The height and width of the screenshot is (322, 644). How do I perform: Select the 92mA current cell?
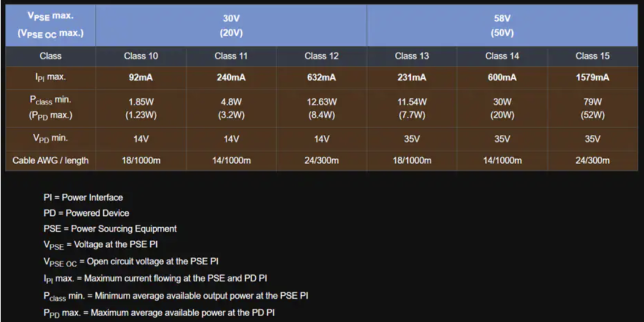(x=141, y=78)
